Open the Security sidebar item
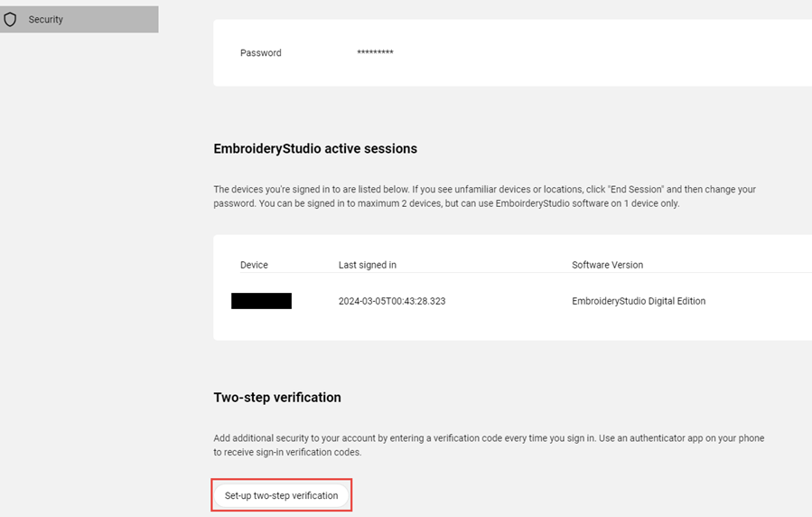Viewport: 812px width, 517px height. point(79,19)
